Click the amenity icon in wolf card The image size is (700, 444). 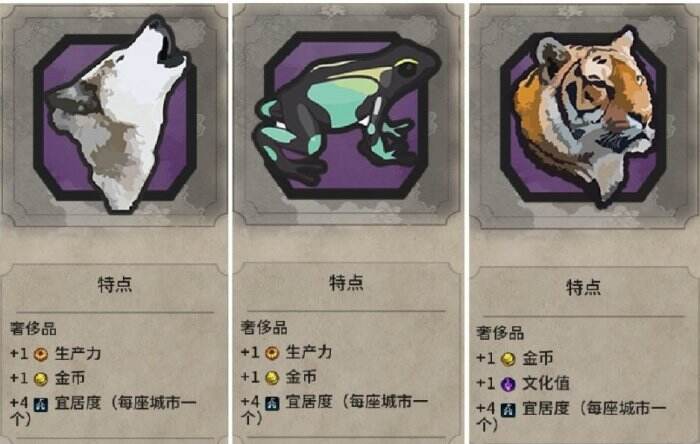[x=41, y=404]
